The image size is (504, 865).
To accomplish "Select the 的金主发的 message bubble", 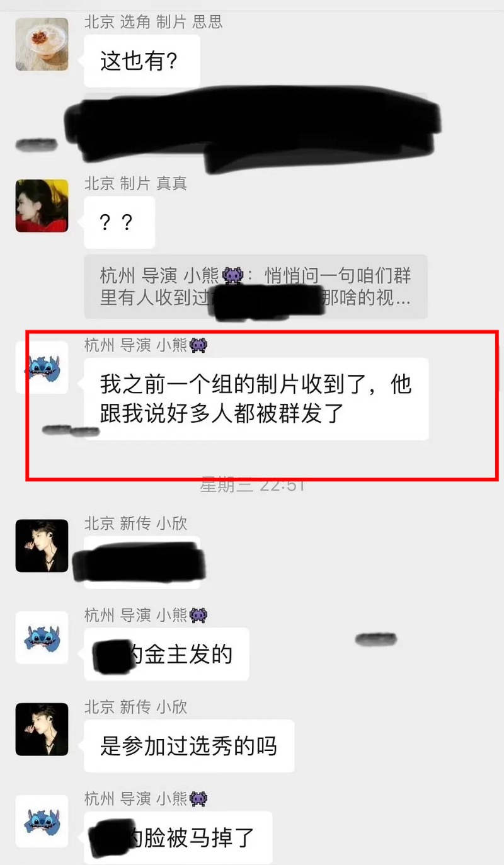I will (x=166, y=655).
